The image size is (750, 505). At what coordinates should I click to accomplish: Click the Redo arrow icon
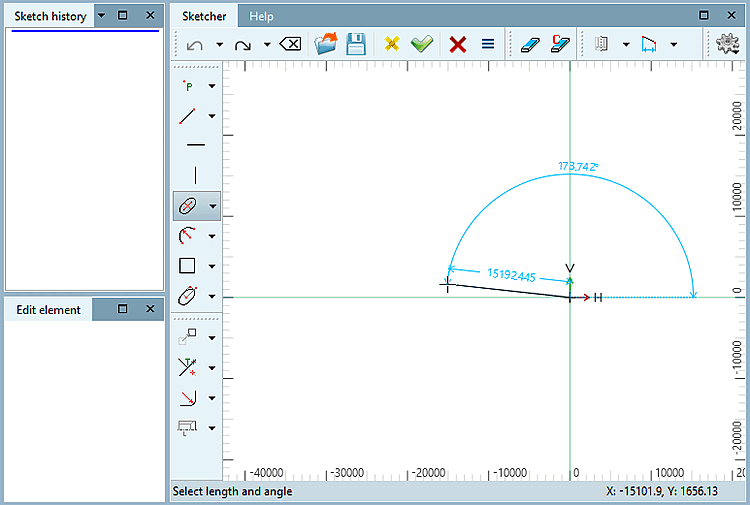tap(242, 44)
